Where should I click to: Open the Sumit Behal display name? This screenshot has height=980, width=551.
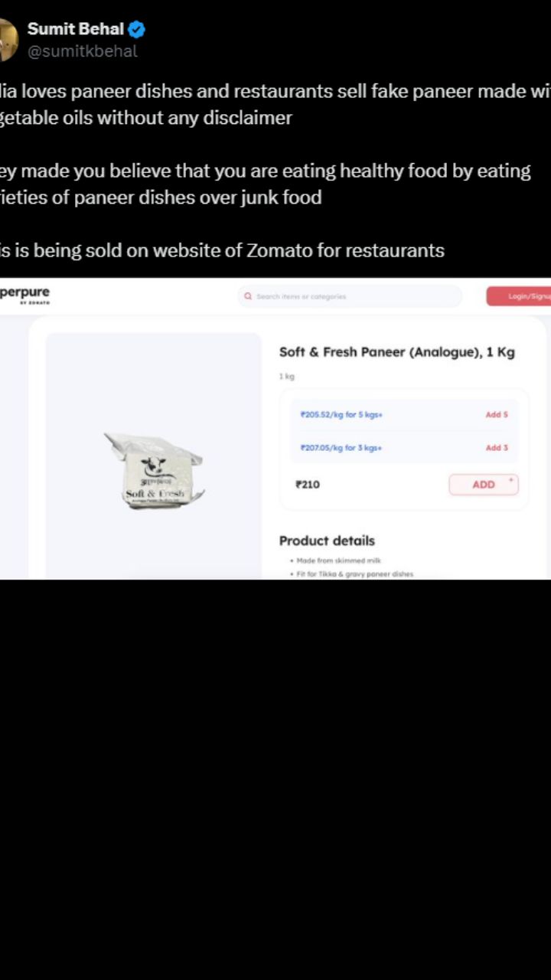[75, 30]
